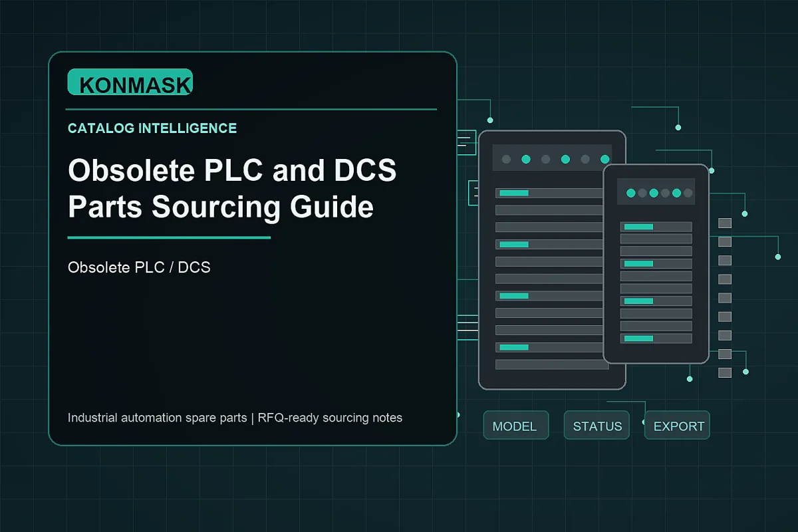Click the last green dot on large panel header

click(604, 159)
